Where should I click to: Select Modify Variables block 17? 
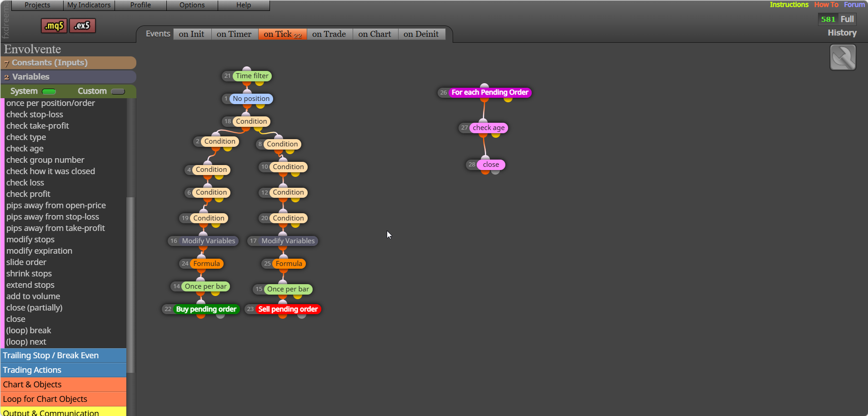pyautogui.click(x=288, y=241)
